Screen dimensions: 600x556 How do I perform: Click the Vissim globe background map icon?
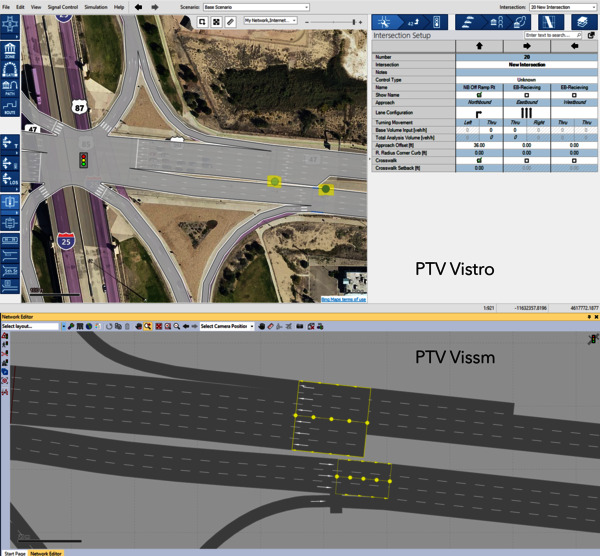coord(89,326)
